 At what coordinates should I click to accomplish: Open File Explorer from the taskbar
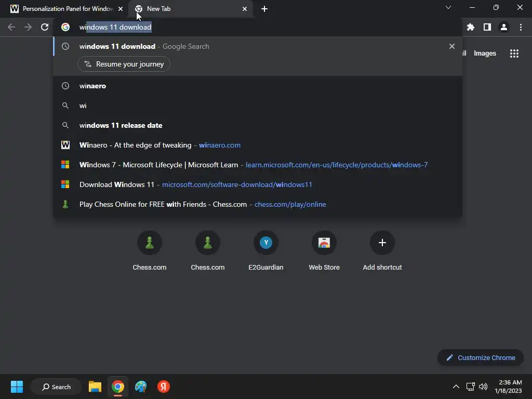tap(95, 387)
